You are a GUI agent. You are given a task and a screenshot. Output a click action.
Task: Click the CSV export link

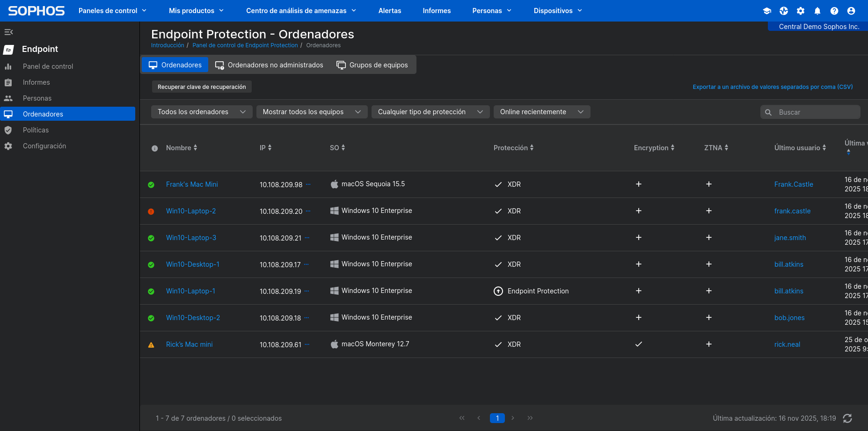pyautogui.click(x=773, y=87)
